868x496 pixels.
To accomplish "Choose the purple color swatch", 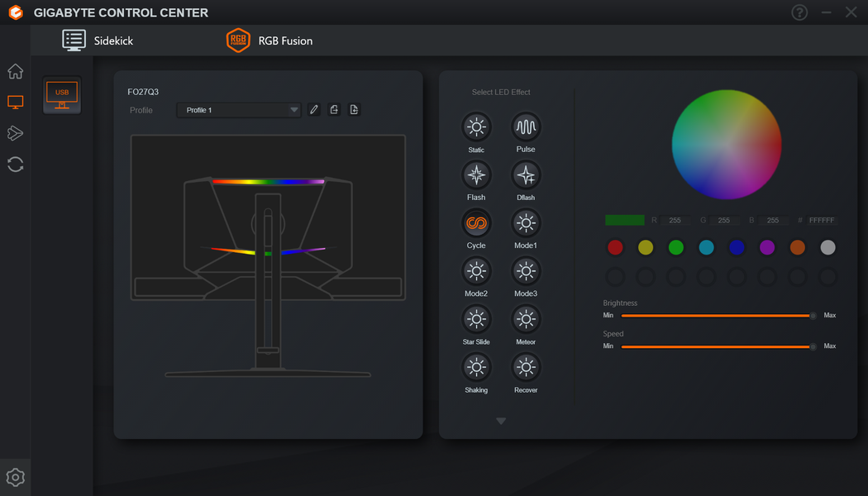I will (766, 247).
